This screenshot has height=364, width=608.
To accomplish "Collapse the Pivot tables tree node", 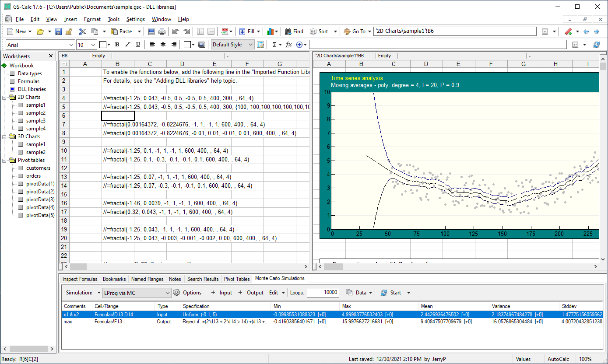I will (5, 160).
